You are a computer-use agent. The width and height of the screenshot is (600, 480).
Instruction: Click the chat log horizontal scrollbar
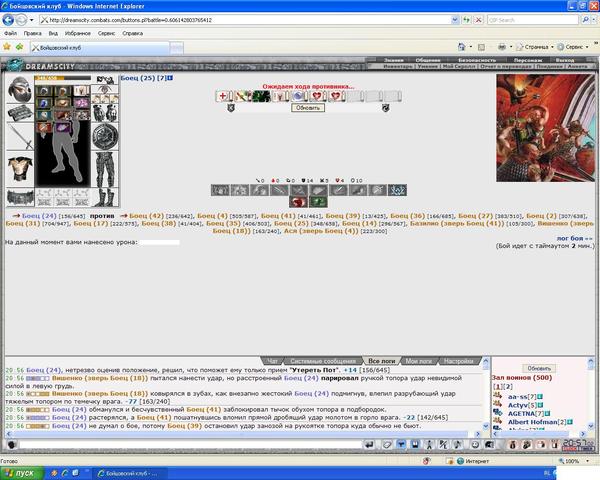(243, 434)
